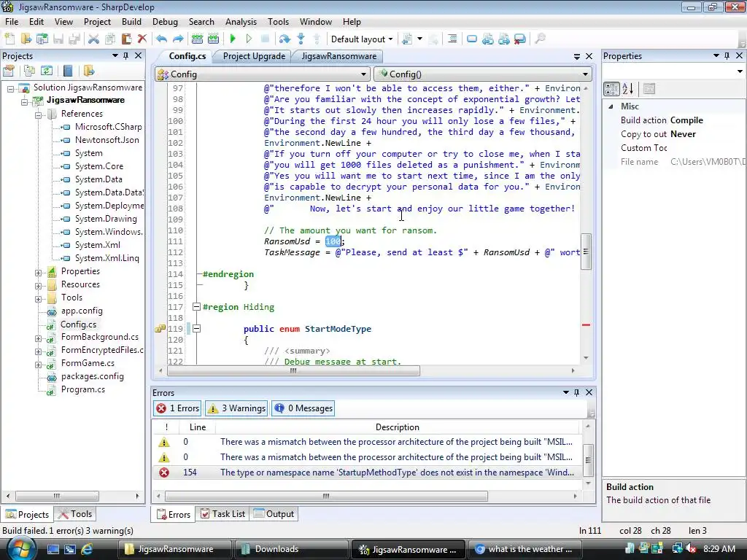Click the magnifier Find toolbar icon
Viewport: 747px width, 560px height.
pos(541,39)
